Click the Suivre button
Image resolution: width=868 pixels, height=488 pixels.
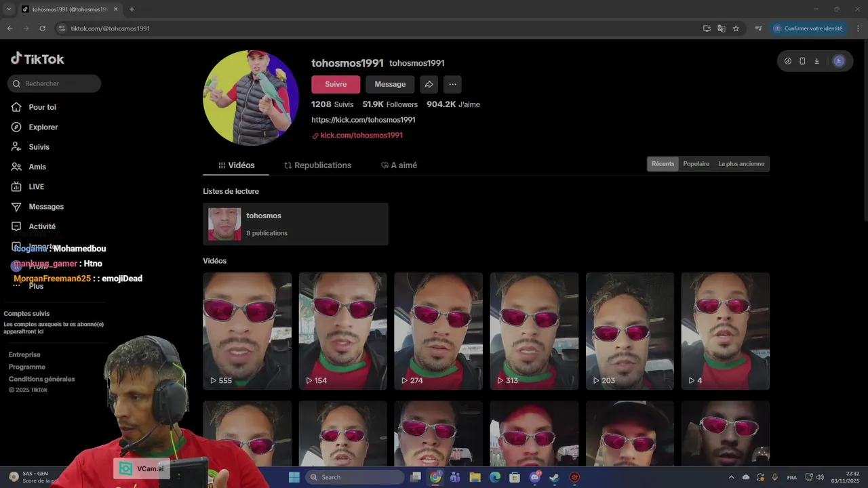click(x=336, y=84)
